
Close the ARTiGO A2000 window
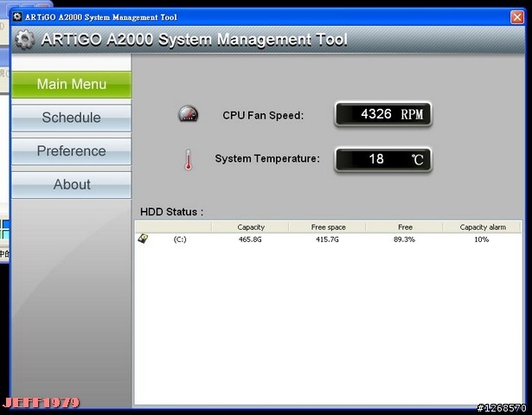517,17
